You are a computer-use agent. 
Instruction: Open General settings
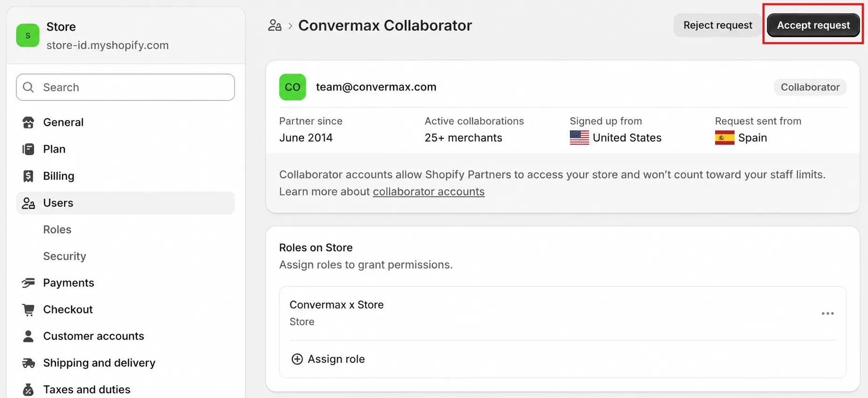tap(125, 122)
